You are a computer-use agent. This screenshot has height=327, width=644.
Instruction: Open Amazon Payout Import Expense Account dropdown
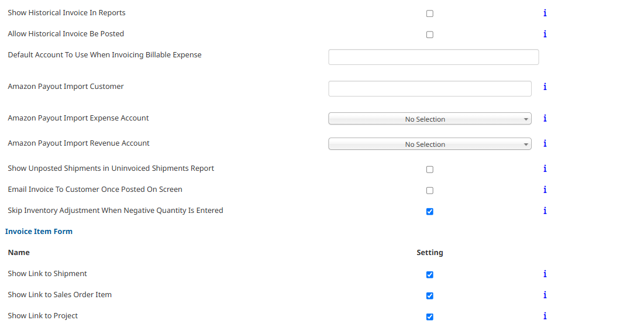429,119
